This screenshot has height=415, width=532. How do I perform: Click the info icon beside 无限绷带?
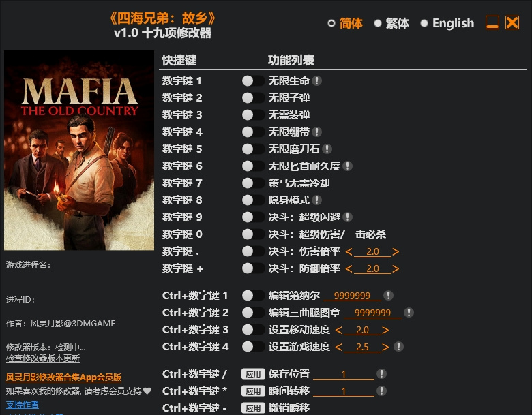316,132
